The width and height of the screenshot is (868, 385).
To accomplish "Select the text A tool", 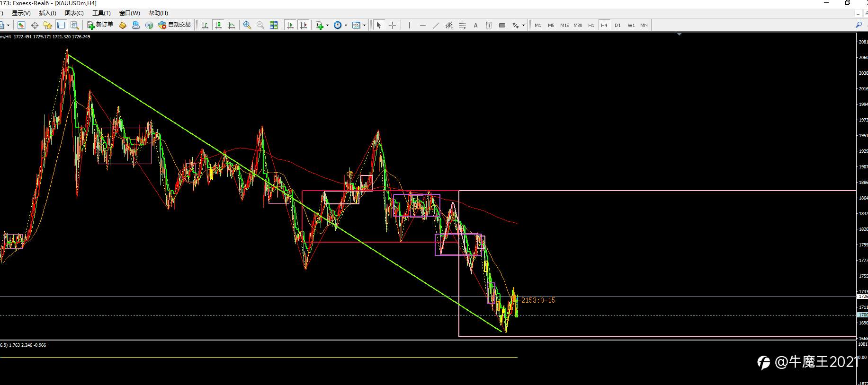I will (476, 25).
